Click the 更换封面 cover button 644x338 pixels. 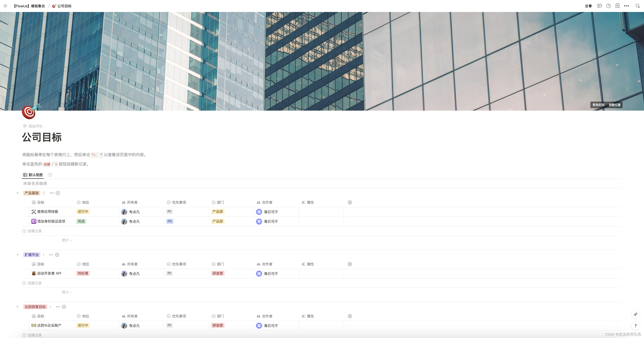pyautogui.click(x=598, y=105)
